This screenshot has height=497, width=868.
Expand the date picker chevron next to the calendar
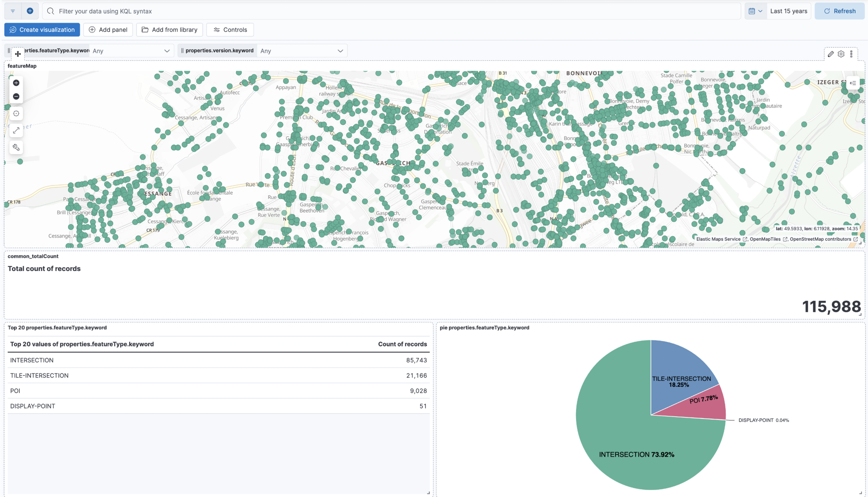pos(760,11)
